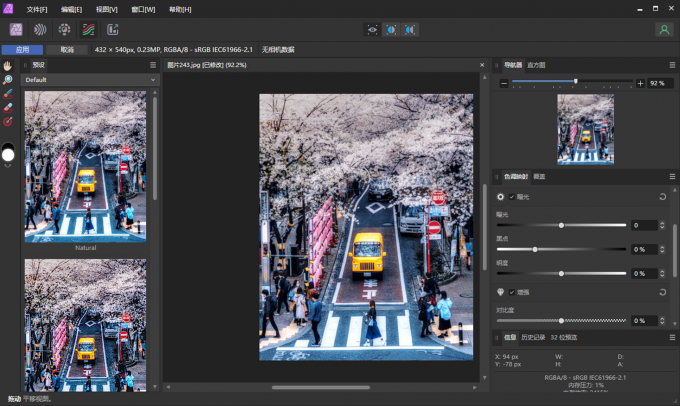
Task: Switch to the Photo persona icon
Action: click(16, 29)
